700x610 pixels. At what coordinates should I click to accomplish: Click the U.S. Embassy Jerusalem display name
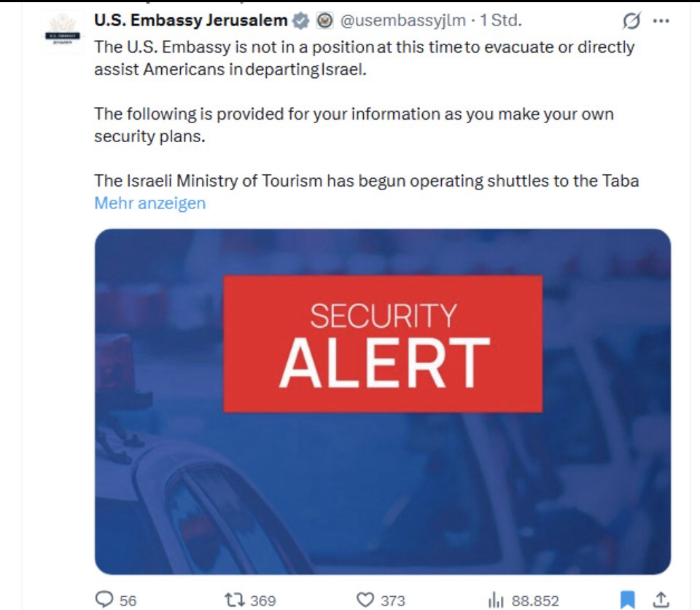pos(191,20)
